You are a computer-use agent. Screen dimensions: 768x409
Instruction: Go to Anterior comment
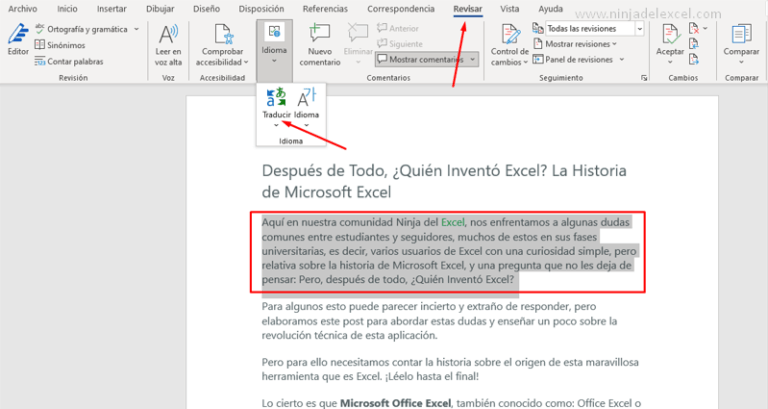(398, 28)
